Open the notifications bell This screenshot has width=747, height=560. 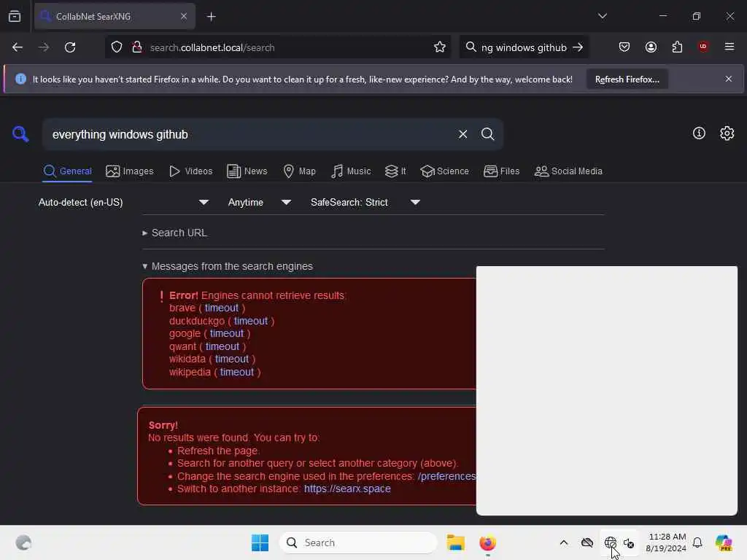697,542
